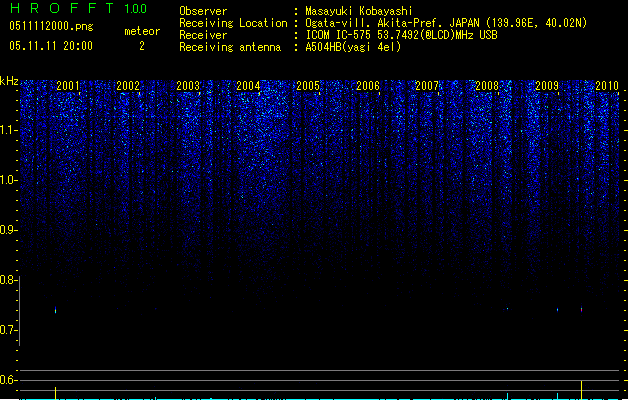Click the 2005 time marker
The image size is (629, 400).
click(308, 85)
